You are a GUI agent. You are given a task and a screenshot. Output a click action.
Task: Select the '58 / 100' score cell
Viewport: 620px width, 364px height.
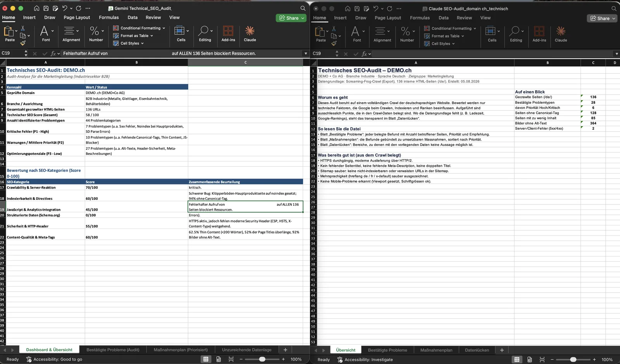tap(136, 115)
